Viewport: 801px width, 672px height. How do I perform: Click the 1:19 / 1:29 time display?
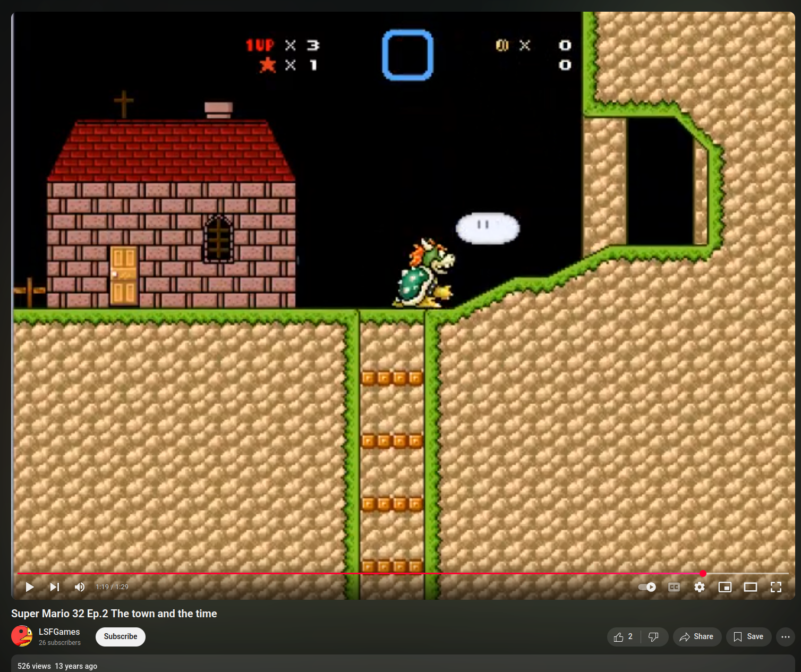[112, 587]
